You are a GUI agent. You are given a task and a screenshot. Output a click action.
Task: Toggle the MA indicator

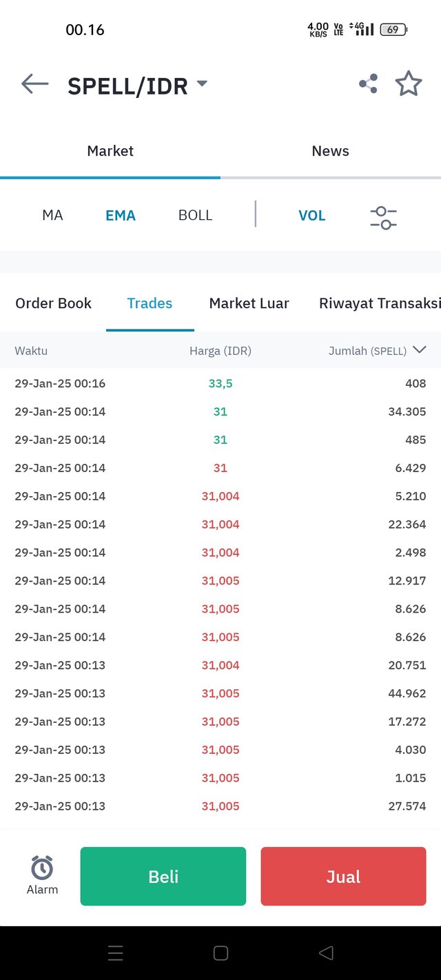(x=52, y=215)
